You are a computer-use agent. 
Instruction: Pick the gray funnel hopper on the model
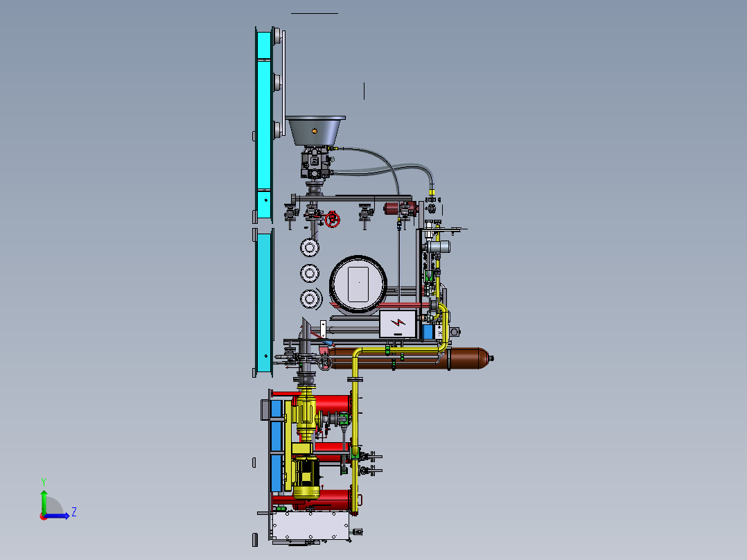point(315,130)
